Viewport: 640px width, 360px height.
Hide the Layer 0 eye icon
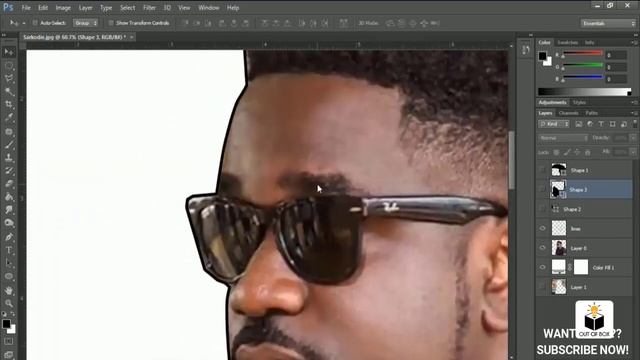(x=542, y=248)
